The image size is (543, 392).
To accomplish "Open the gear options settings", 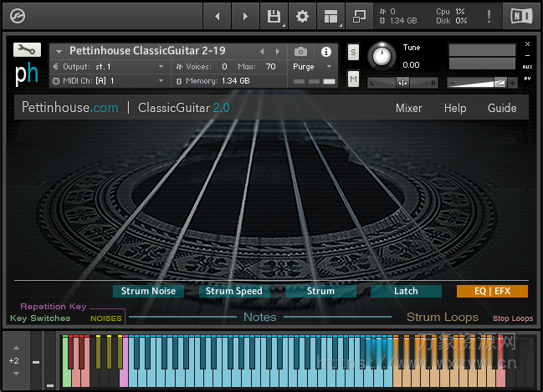I will (x=302, y=16).
